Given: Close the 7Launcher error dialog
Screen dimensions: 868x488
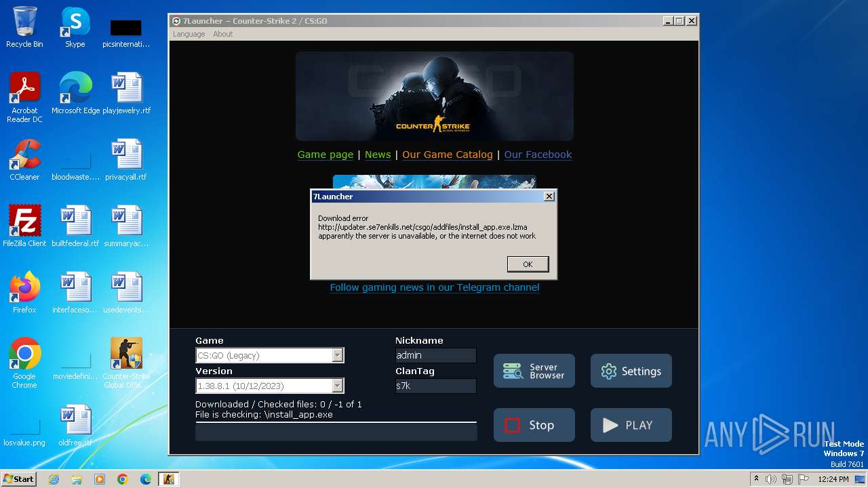Looking at the screenshot, I should point(549,196).
